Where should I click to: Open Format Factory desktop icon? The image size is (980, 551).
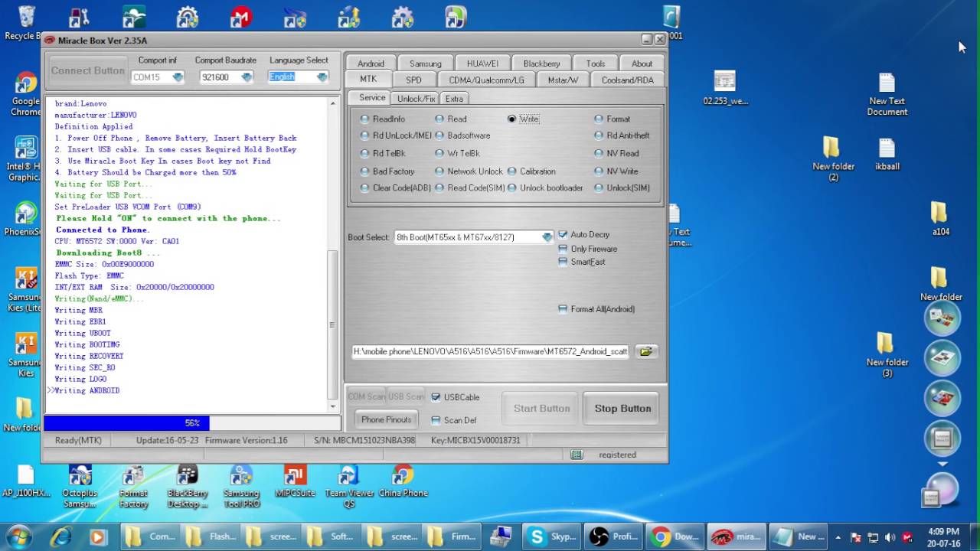[x=133, y=487]
